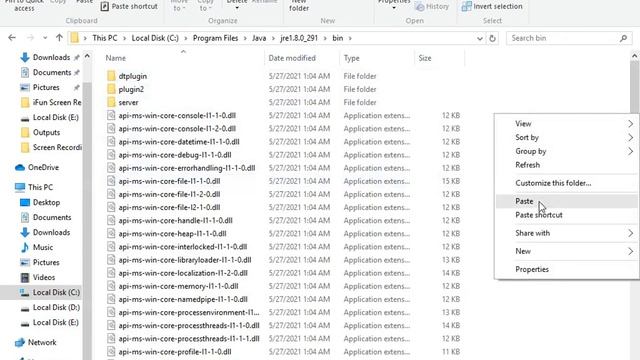Select jre1.8.0_291 in the address path
640x360 pixels.
pos(299,38)
